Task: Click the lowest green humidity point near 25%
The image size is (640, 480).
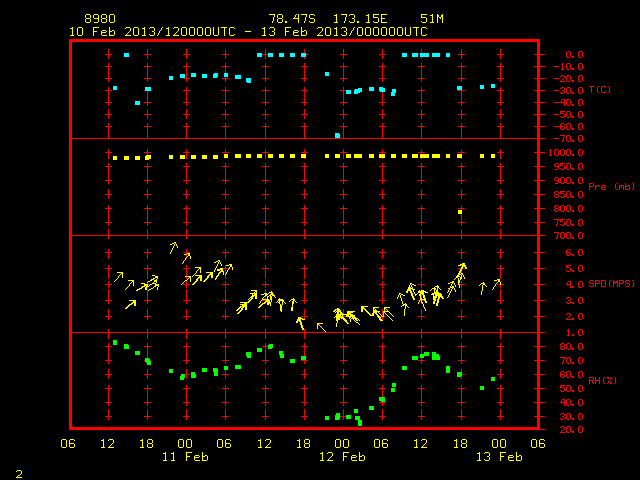Action: [x=360, y=423]
